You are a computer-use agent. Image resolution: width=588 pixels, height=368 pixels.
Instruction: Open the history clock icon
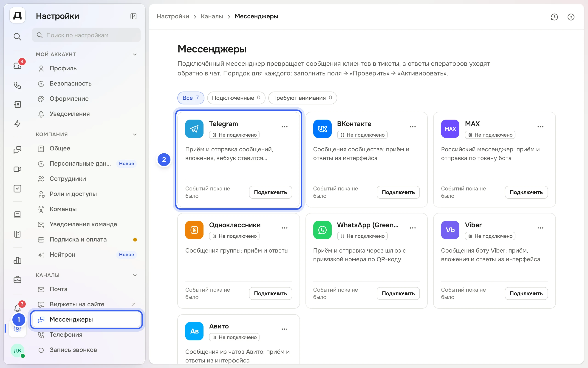[554, 17]
